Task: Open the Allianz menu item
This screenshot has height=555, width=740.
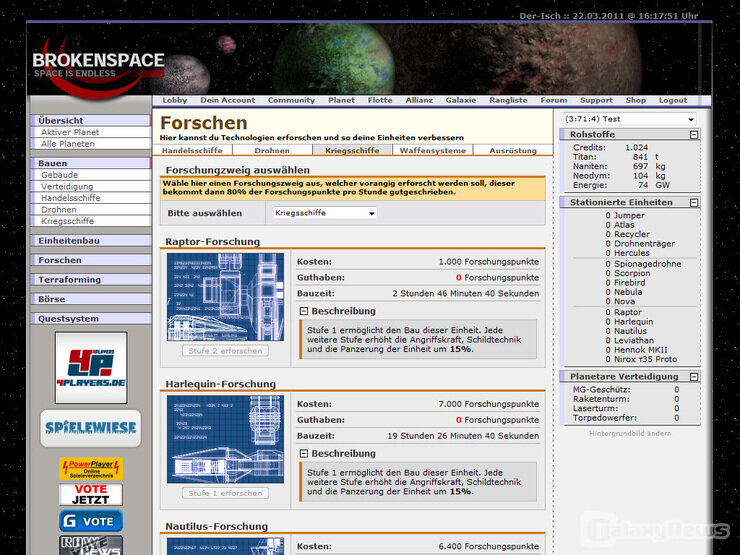Action: coord(419,100)
